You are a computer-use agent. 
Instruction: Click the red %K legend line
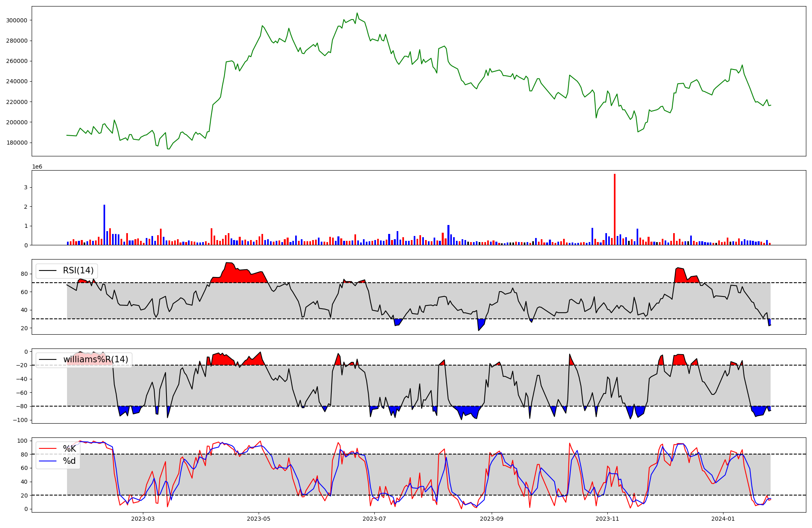tap(47, 449)
